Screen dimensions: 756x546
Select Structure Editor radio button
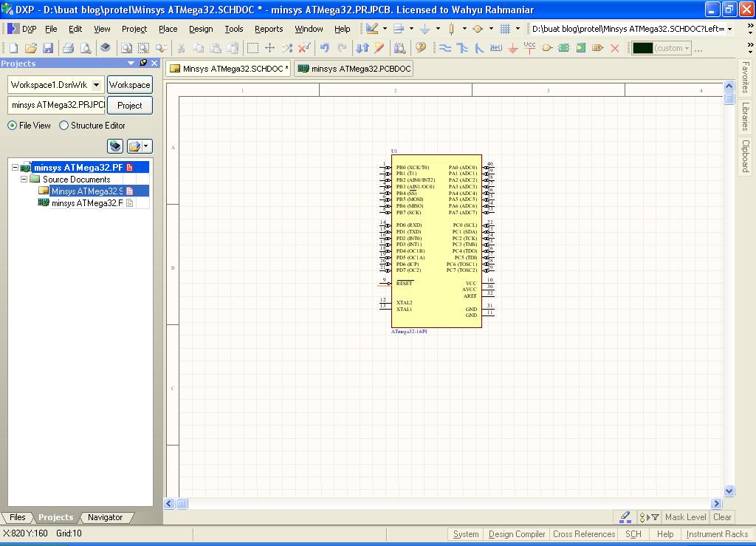[x=63, y=126]
